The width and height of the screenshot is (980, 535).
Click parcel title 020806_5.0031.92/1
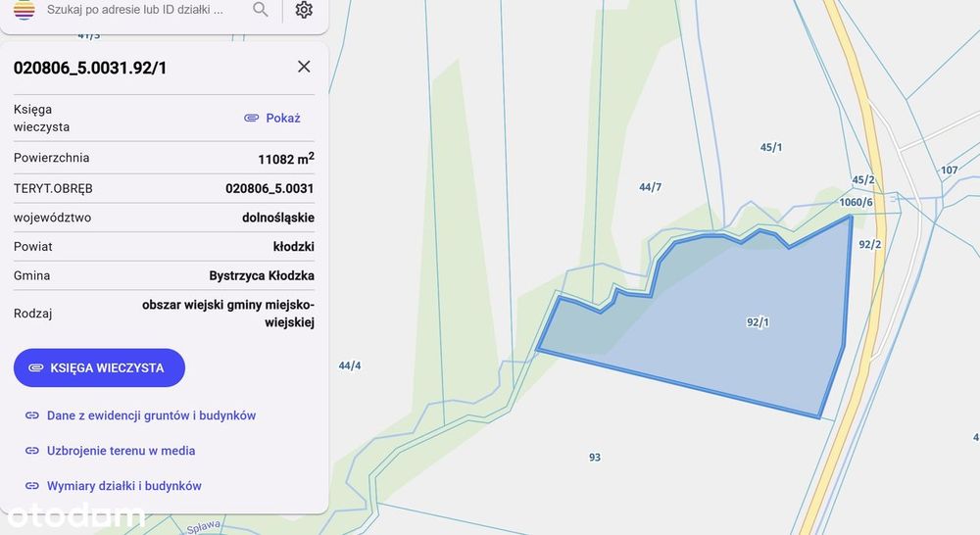[x=90, y=69]
